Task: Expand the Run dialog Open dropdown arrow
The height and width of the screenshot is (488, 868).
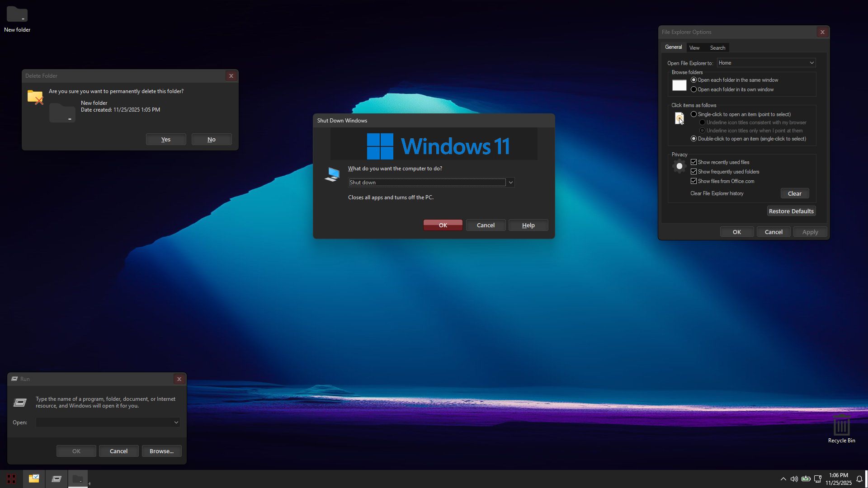Action: coord(176,422)
